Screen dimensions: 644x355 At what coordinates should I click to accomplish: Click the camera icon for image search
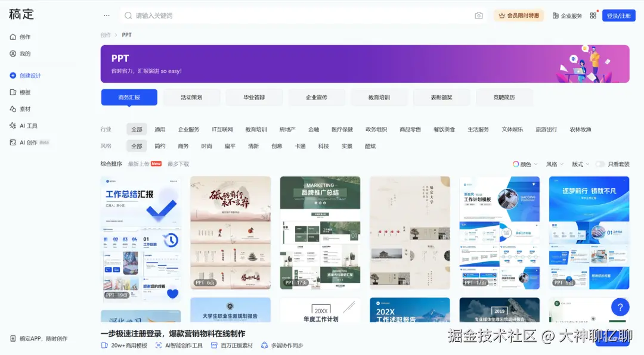(479, 15)
